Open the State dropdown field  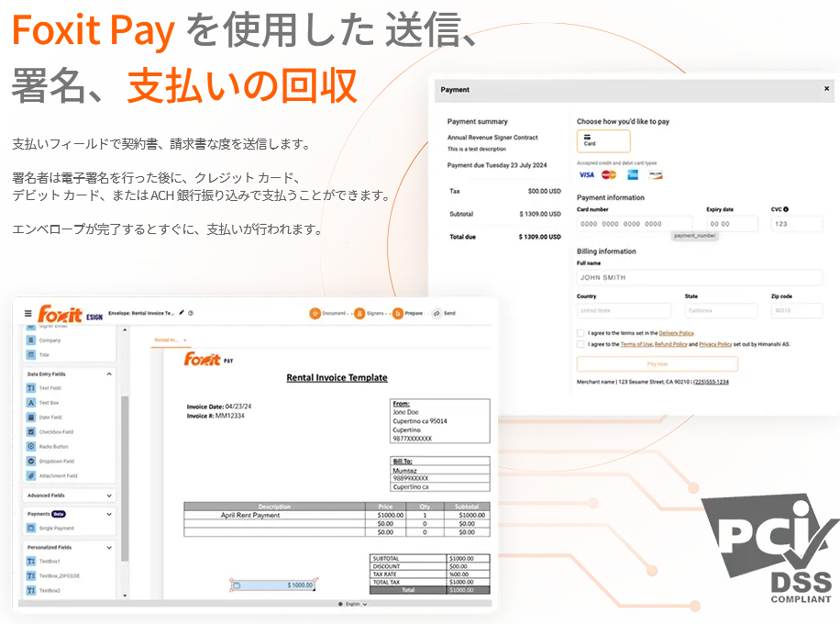721,310
